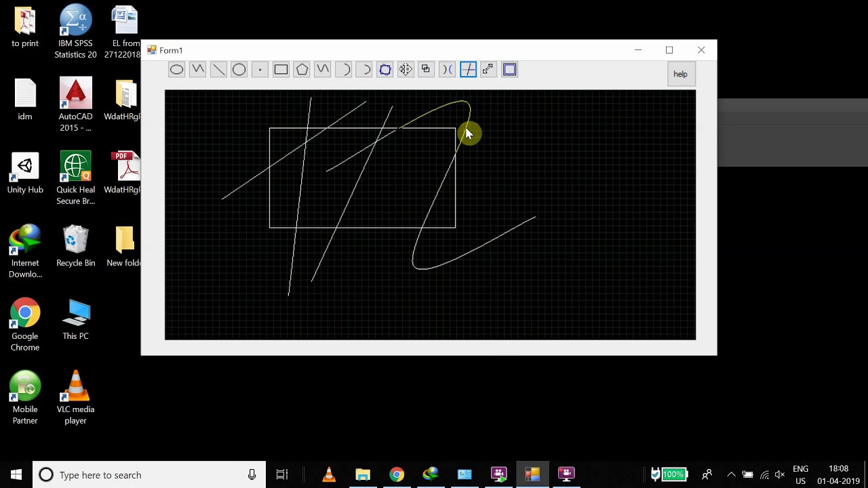
Task: Open the Wi-Fi network tray icon
Action: point(765,474)
